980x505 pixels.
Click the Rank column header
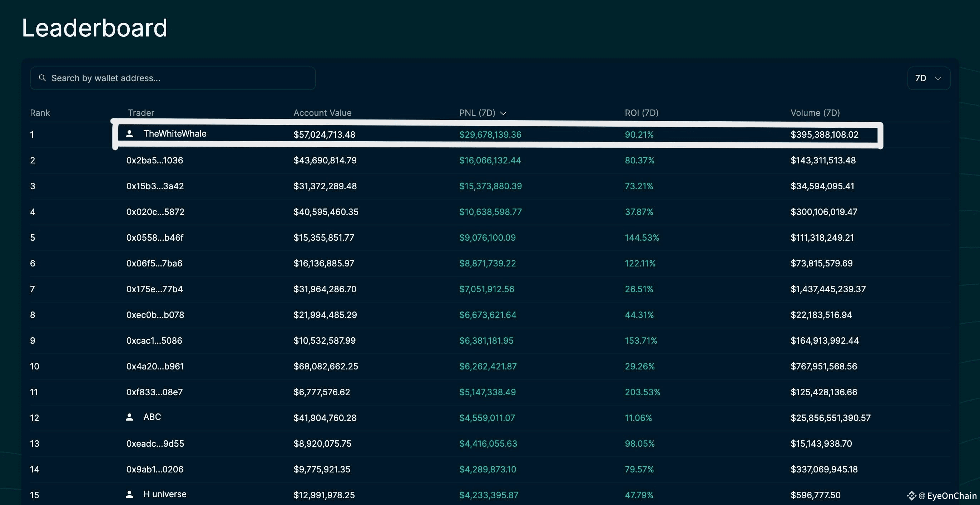tap(40, 113)
